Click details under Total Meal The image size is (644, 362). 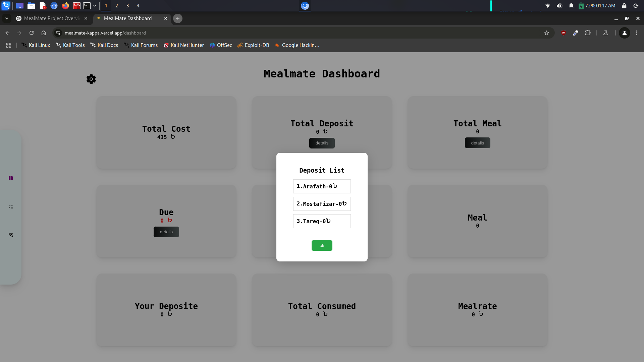[477, 143]
